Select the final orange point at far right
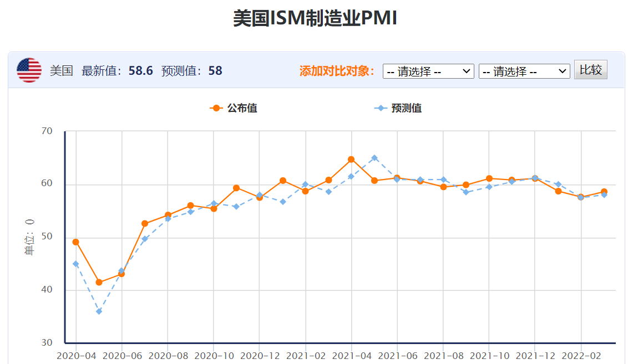 click(x=604, y=192)
